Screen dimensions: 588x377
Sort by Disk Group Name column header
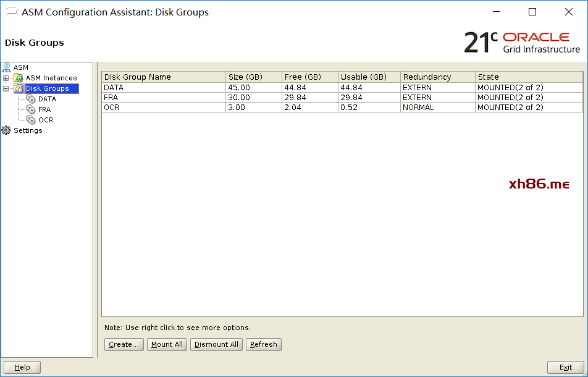[163, 77]
